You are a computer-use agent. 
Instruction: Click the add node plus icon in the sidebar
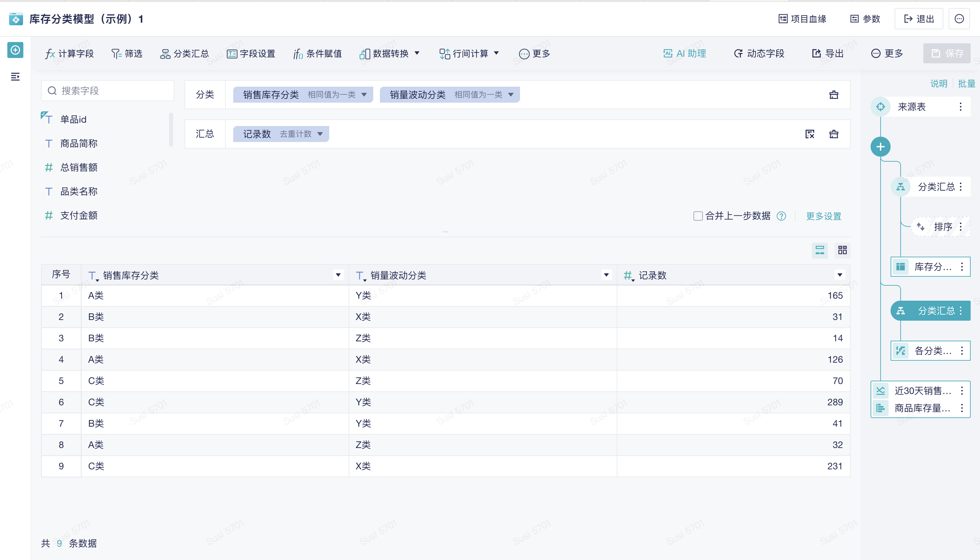[15, 50]
